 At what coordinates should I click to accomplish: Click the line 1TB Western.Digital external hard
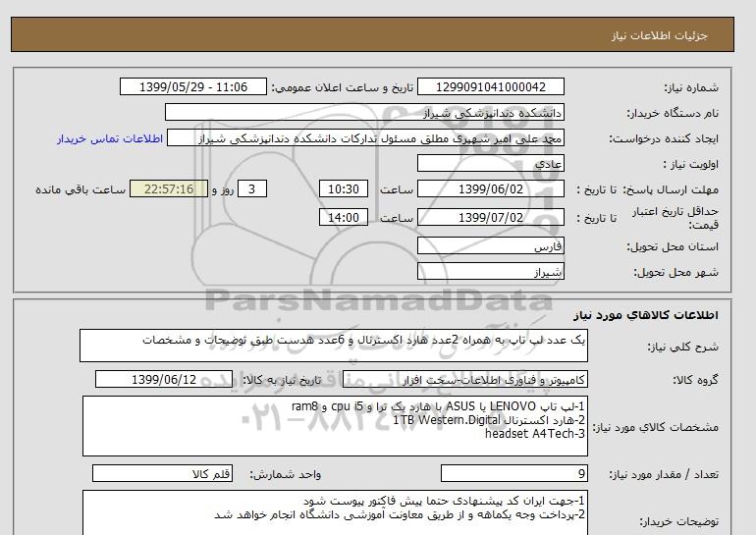[489, 420]
